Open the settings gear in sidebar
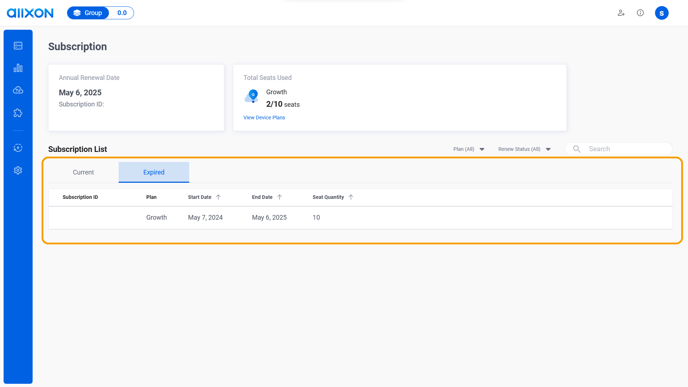The height and width of the screenshot is (387, 688). (18, 170)
